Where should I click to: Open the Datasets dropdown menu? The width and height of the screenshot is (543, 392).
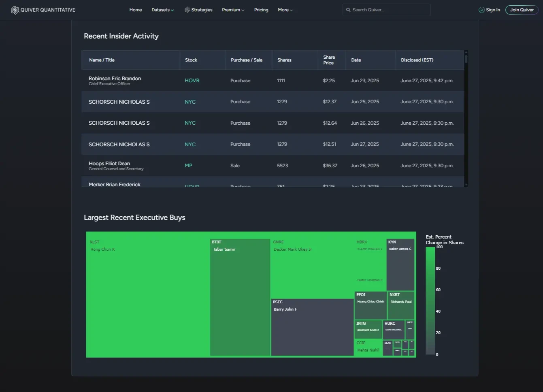click(163, 10)
